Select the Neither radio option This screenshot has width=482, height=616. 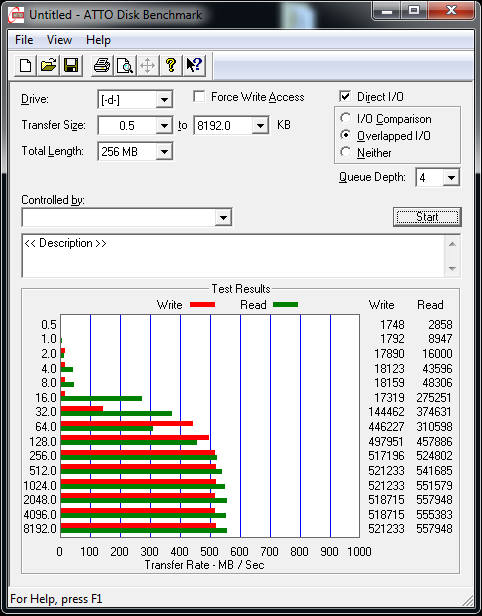346,152
